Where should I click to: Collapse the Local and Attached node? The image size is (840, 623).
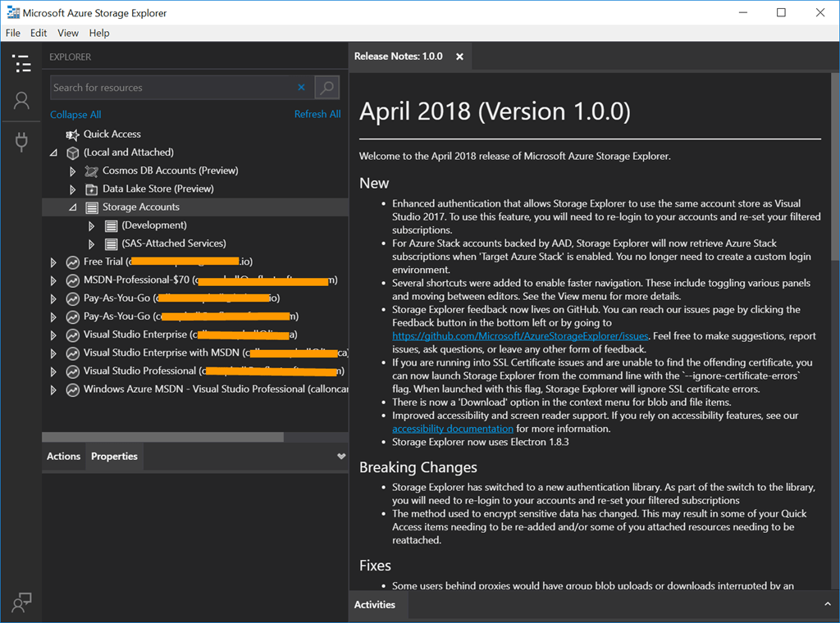[x=54, y=152]
